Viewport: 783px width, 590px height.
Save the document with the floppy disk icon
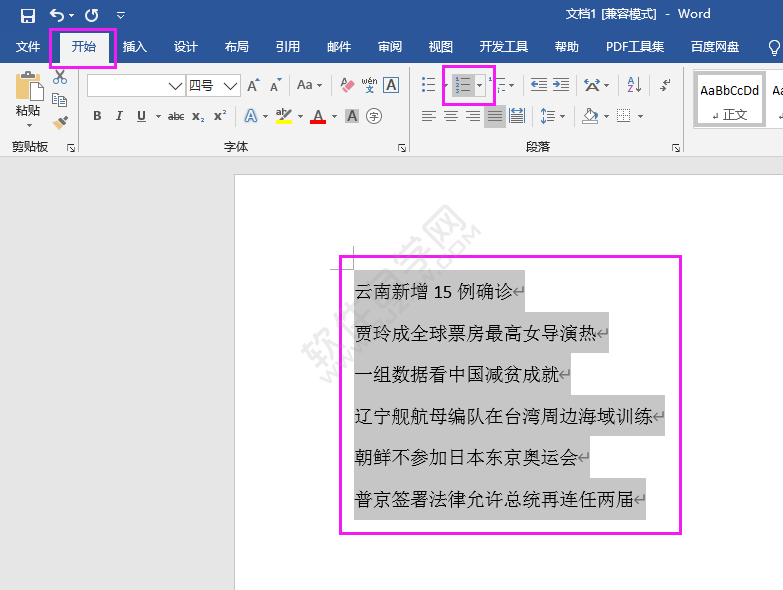click(27, 15)
